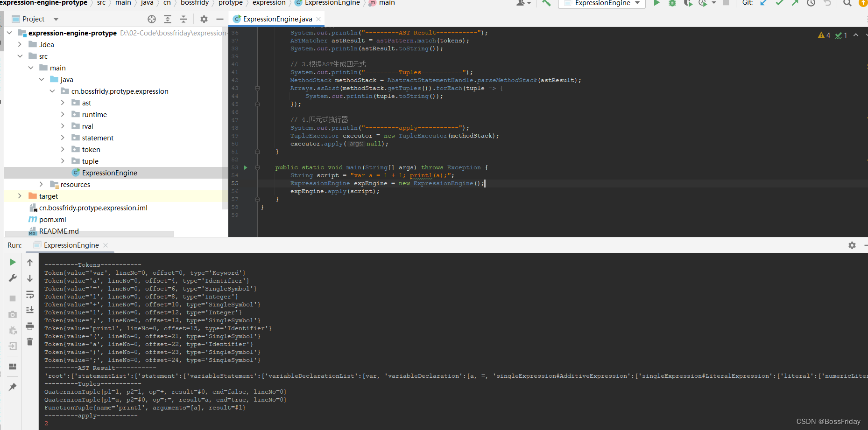Click the down stack trace arrow

point(30,278)
